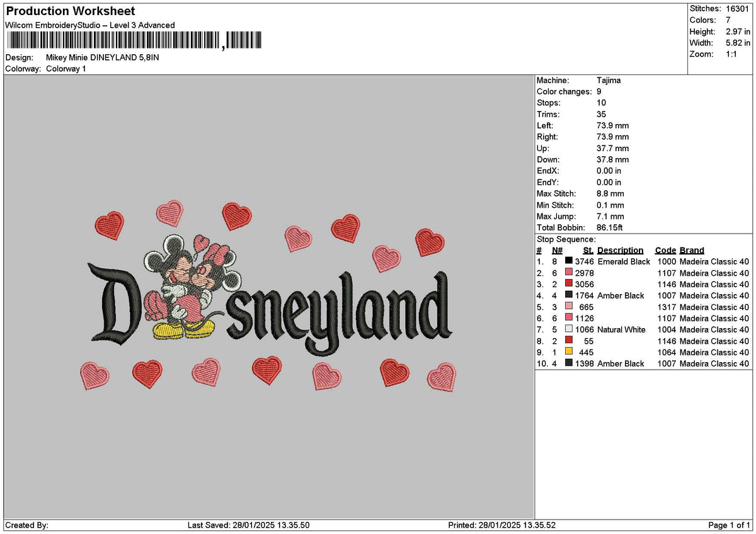Click the 'Stop Sequence:' heading

click(x=566, y=239)
